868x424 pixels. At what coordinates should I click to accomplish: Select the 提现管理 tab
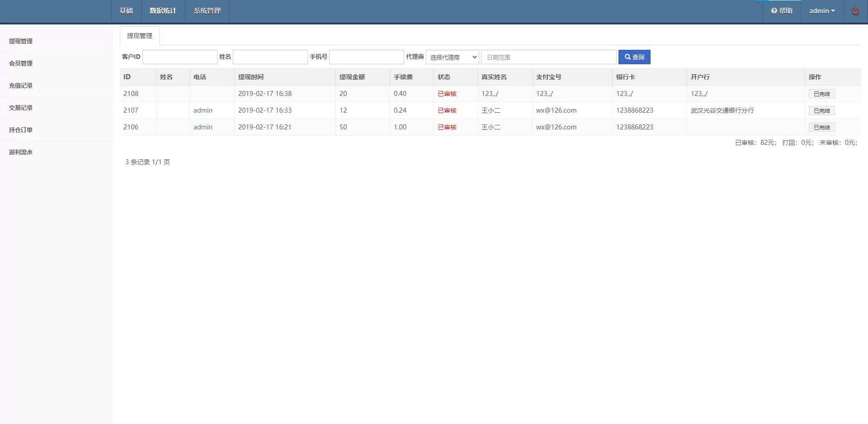[x=139, y=36]
